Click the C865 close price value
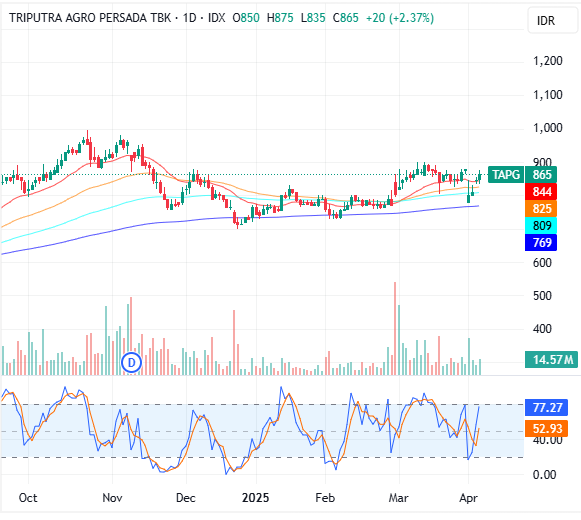The height and width of the screenshot is (520, 581). (346, 17)
